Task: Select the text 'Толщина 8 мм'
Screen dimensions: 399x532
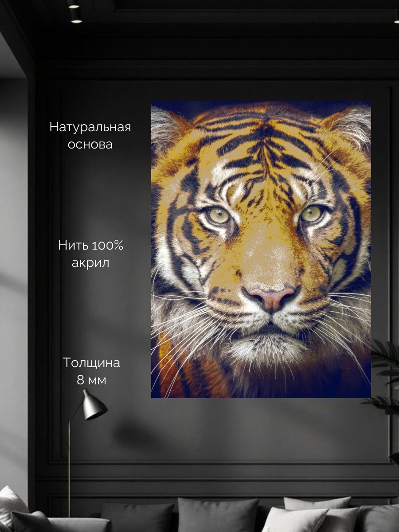Action: coord(91,372)
